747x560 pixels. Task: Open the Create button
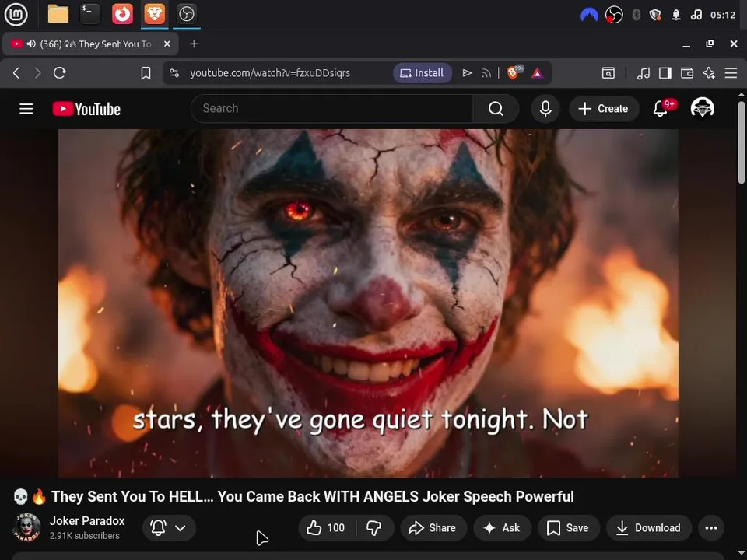coord(604,109)
